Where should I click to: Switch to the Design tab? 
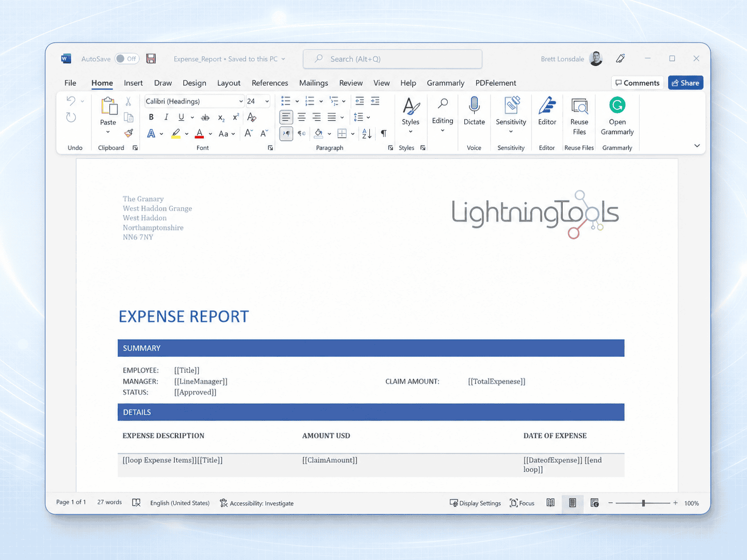194,83
